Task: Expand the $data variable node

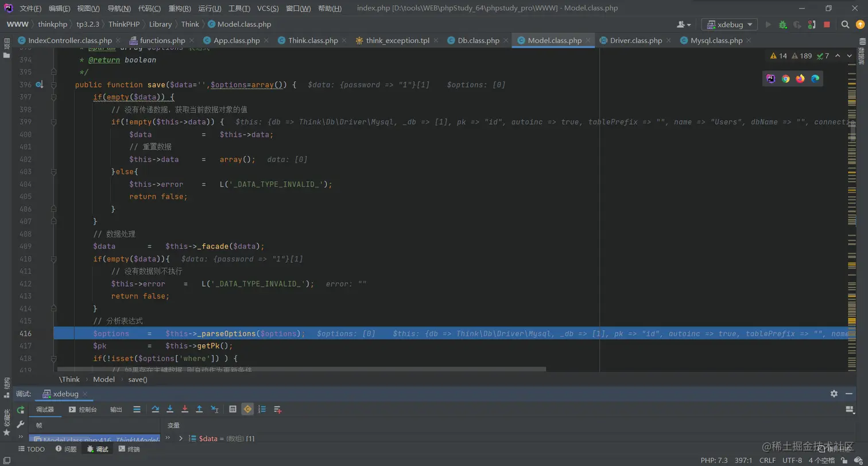Action: 181,438
